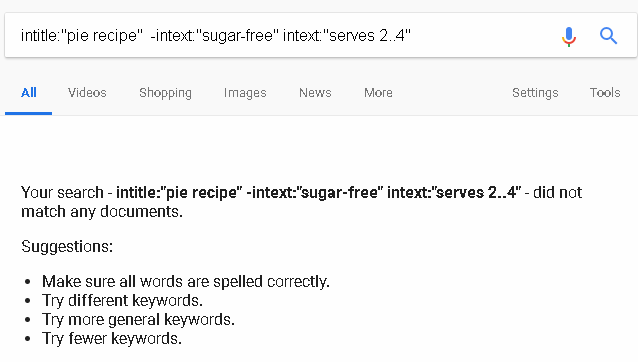This screenshot has height=362, width=638.
Task: Show the search Tools options
Action: coord(605,93)
